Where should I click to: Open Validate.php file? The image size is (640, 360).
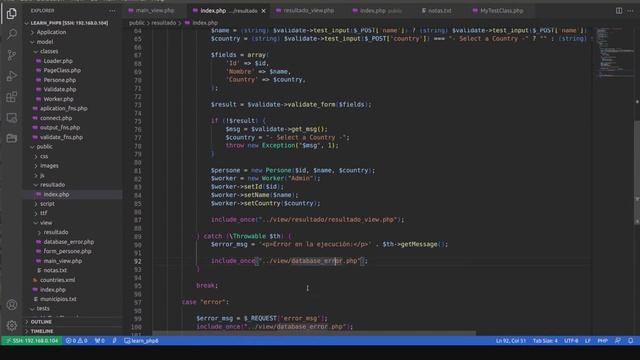coord(60,89)
